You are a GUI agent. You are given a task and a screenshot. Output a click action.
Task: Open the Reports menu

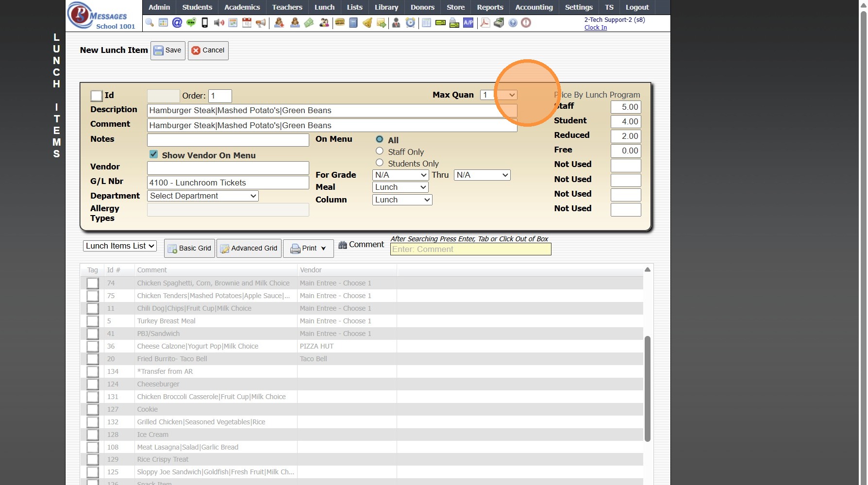pos(489,7)
